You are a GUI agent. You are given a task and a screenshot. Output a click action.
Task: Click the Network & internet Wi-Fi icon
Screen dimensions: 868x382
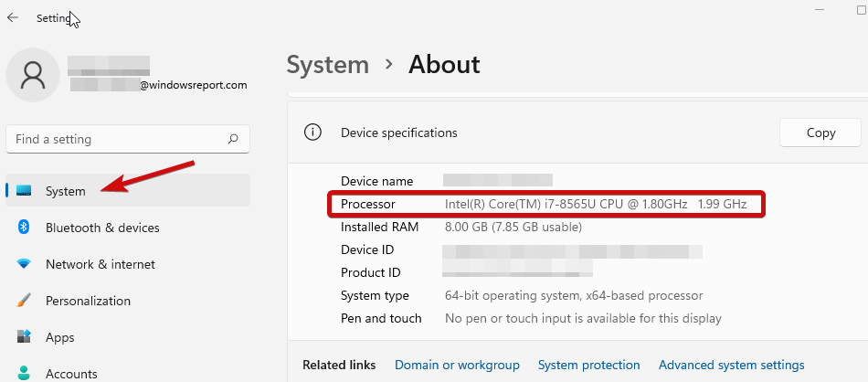(x=25, y=264)
